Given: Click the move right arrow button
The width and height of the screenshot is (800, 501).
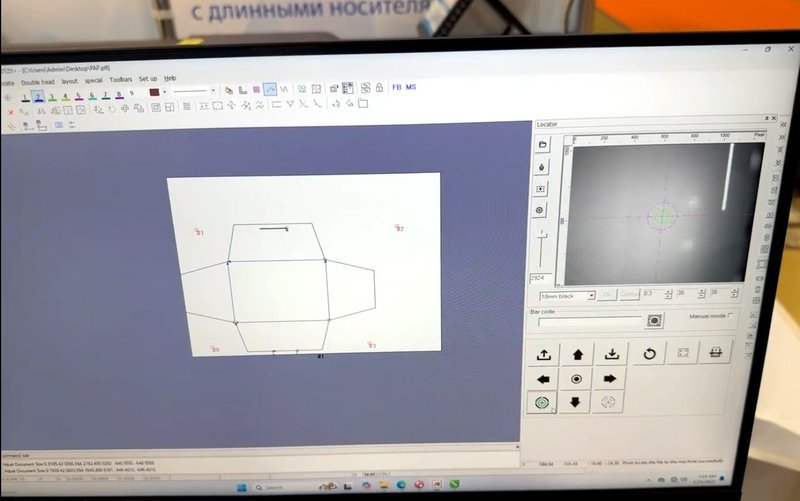Looking at the screenshot, I should click(x=609, y=379).
